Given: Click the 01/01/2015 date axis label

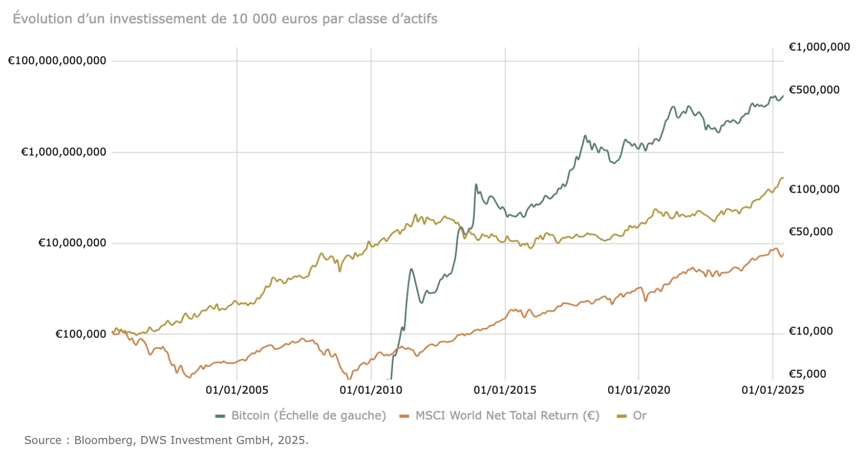Looking at the screenshot, I should click(x=505, y=390).
